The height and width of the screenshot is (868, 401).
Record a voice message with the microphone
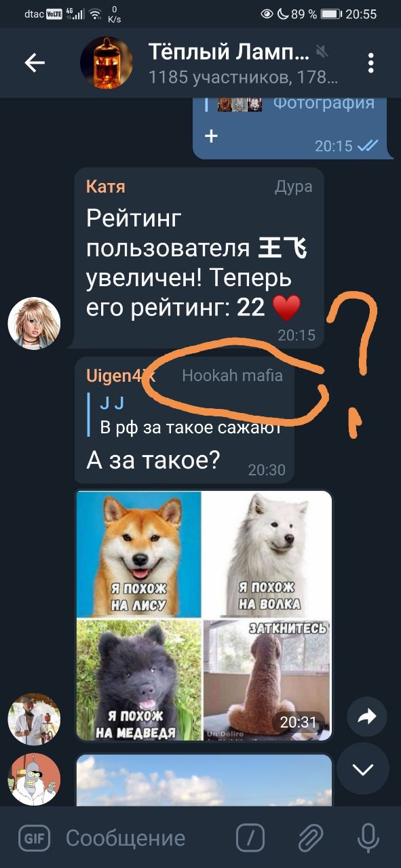368,838
